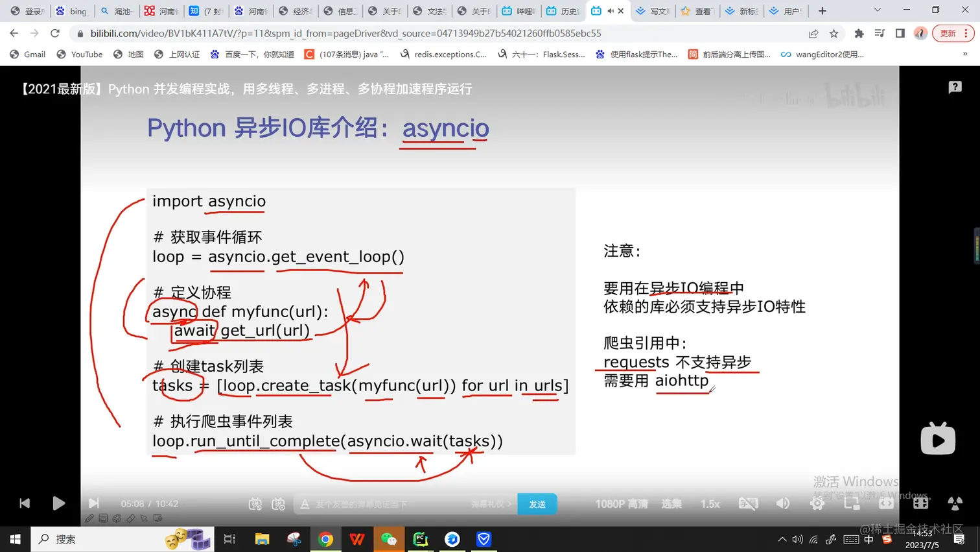Switch to the 写文 tab
Image resolution: width=980 pixels, height=552 pixels.
pyautogui.click(x=653, y=11)
